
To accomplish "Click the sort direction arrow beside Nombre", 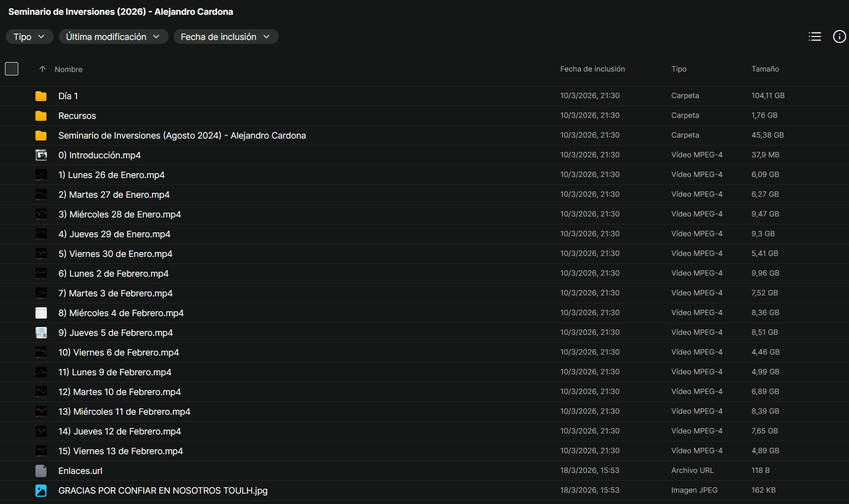I will pyautogui.click(x=42, y=70).
